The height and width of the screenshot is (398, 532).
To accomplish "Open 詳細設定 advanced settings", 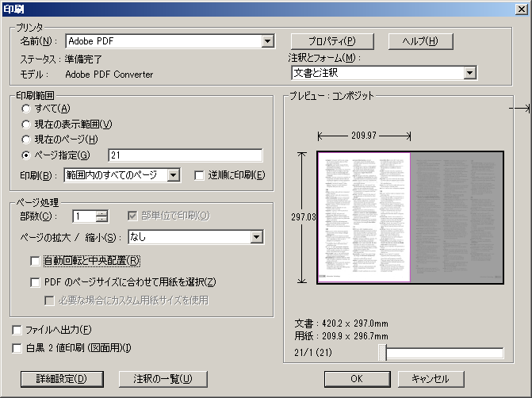I will coord(54,379).
